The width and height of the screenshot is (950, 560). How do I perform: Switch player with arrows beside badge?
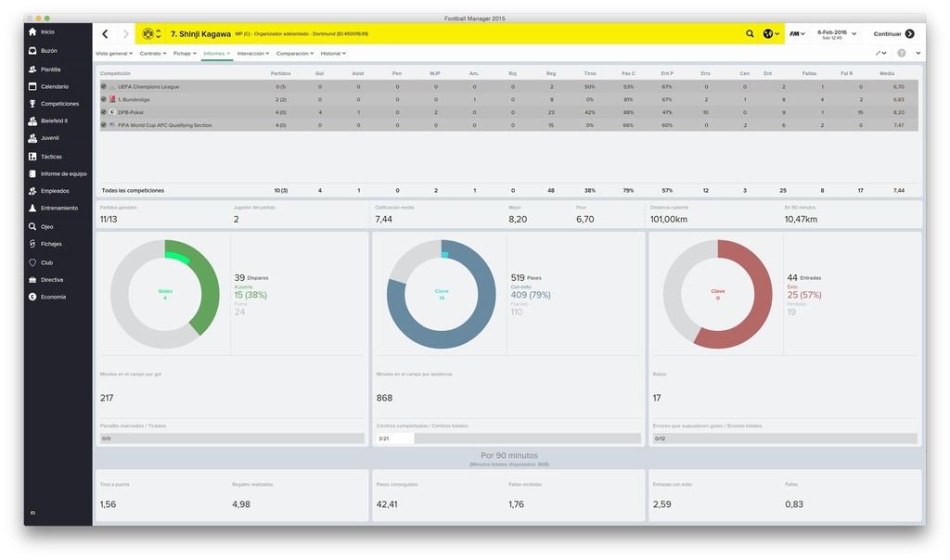point(158,34)
